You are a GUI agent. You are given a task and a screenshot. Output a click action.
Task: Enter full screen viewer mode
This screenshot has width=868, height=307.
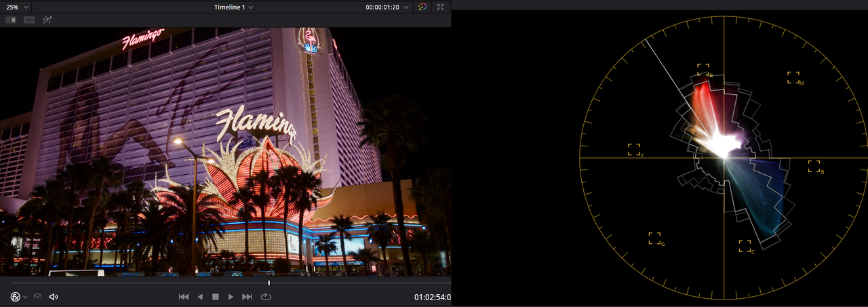point(441,7)
